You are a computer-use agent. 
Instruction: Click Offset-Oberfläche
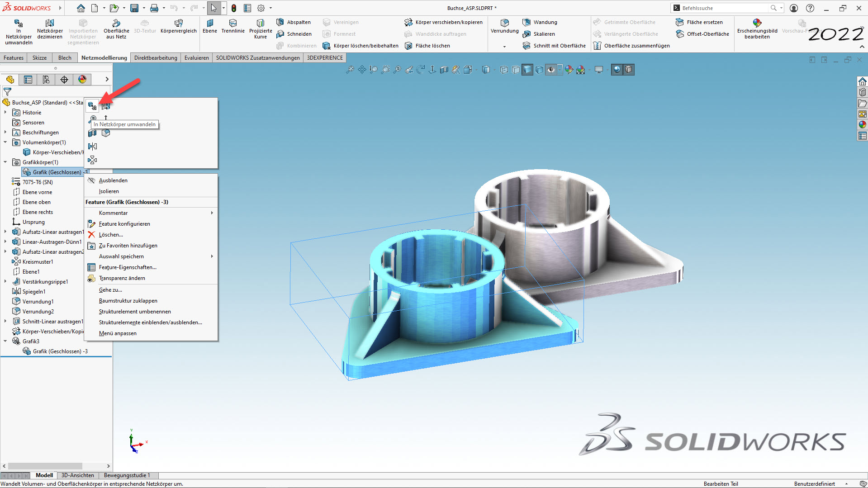[x=702, y=34]
